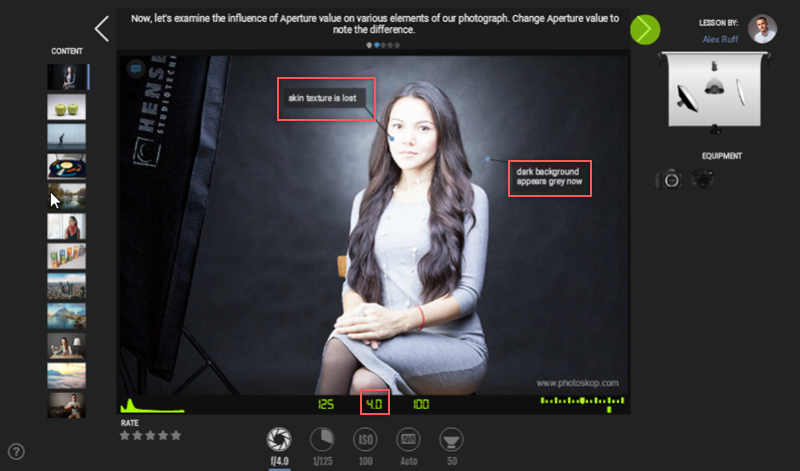Open the sunset clouds thumbnail
The image size is (800, 471).
[x=67, y=376]
